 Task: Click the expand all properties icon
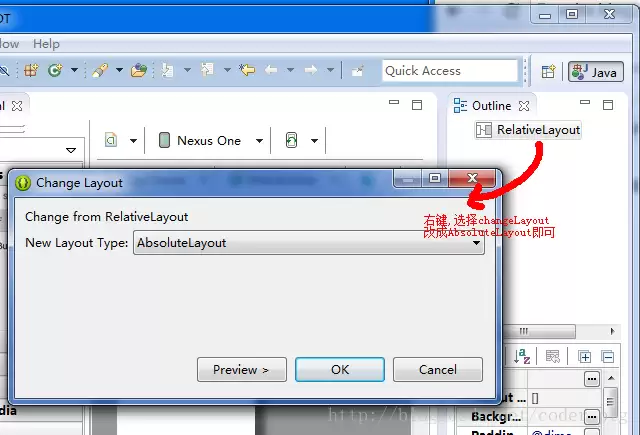click(x=584, y=357)
